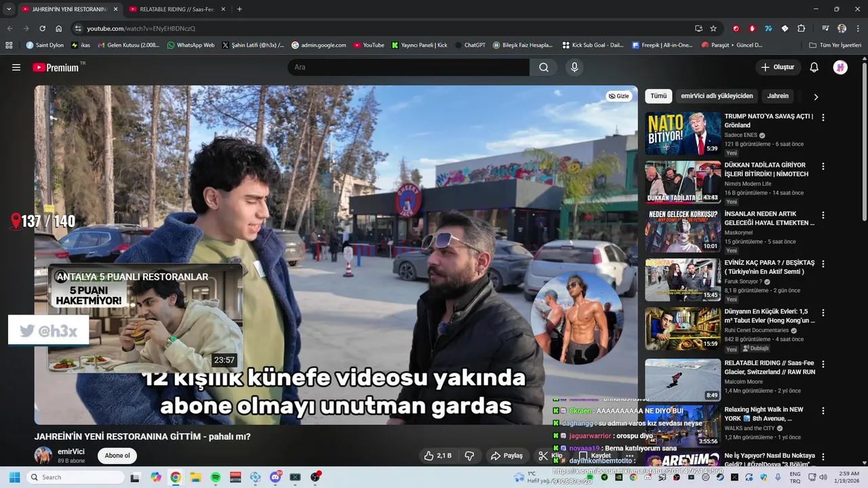The width and height of the screenshot is (868, 488).
Task: Open File Explorer from the taskbar
Action: (x=195, y=477)
